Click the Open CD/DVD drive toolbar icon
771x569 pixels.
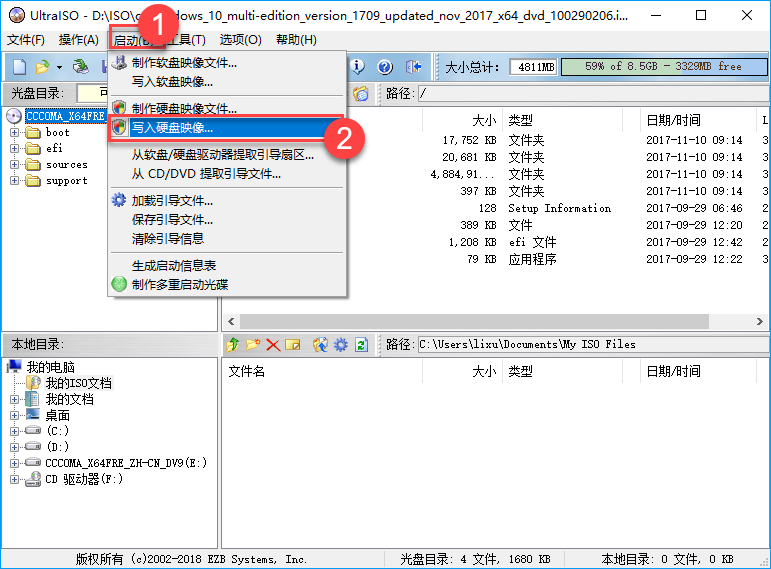tap(81, 66)
